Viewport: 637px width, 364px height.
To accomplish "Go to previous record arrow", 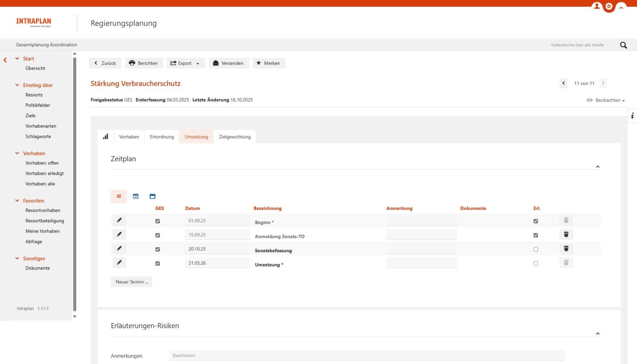I will point(563,83).
